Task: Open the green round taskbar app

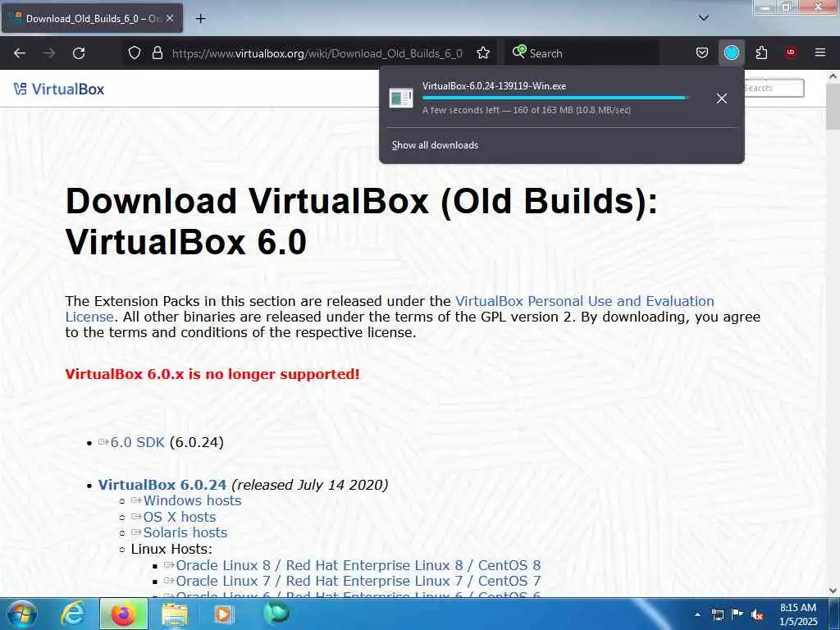Action: tap(276, 614)
